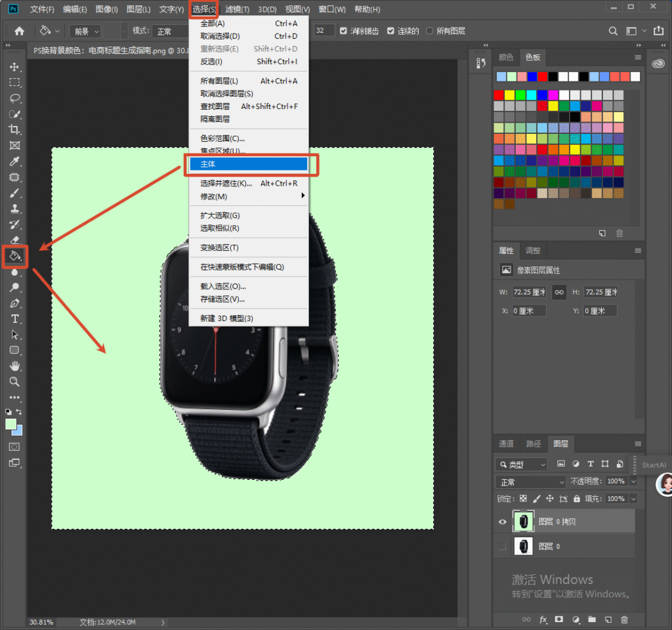Switch to the 通道 tab
The height and width of the screenshot is (630, 672).
[506, 444]
